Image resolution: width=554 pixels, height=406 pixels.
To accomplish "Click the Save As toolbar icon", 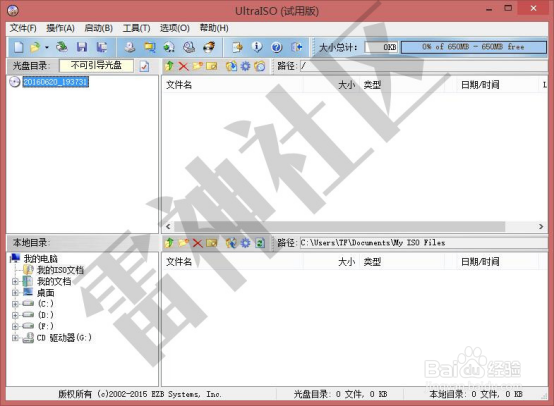I will pyautogui.click(x=102, y=47).
